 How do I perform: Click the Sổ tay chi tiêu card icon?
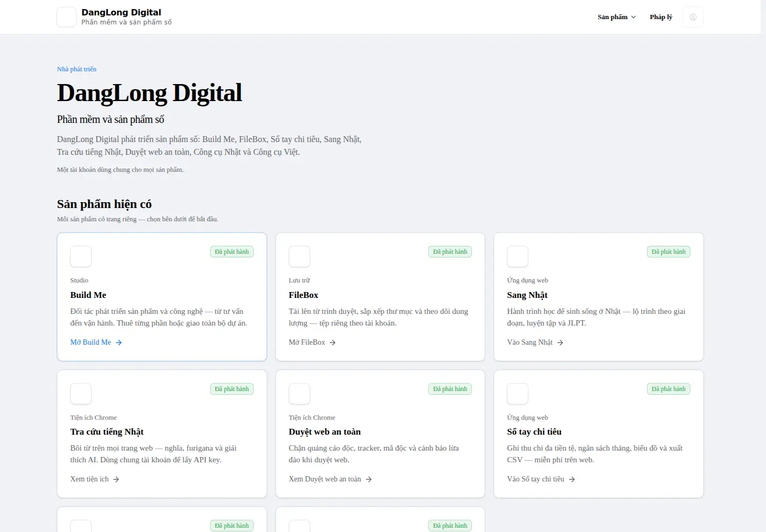click(x=518, y=394)
